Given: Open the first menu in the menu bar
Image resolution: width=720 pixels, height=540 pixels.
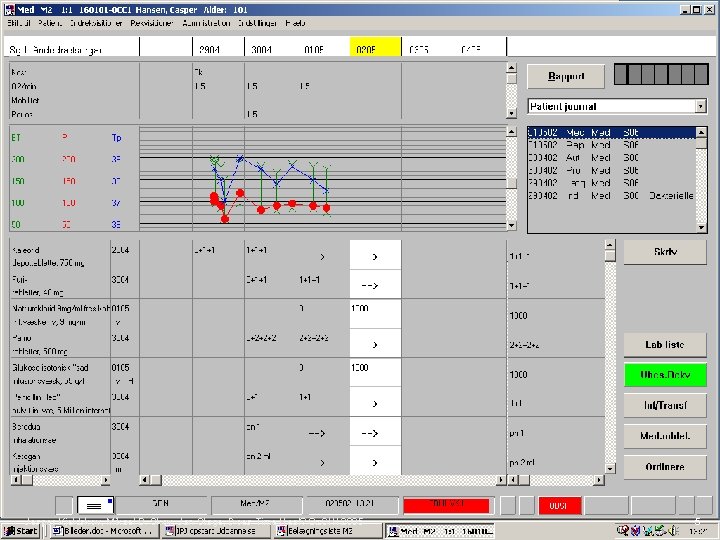Looking at the screenshot, I should 19,23.
